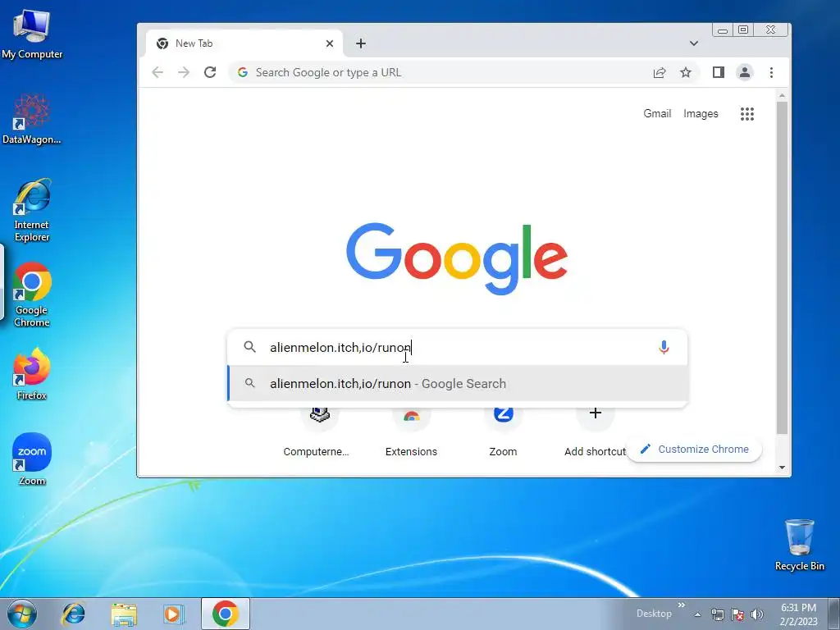Click the page vertical scrollbar thumb
This screenshot has height=630, width=840.
point(782,268)
